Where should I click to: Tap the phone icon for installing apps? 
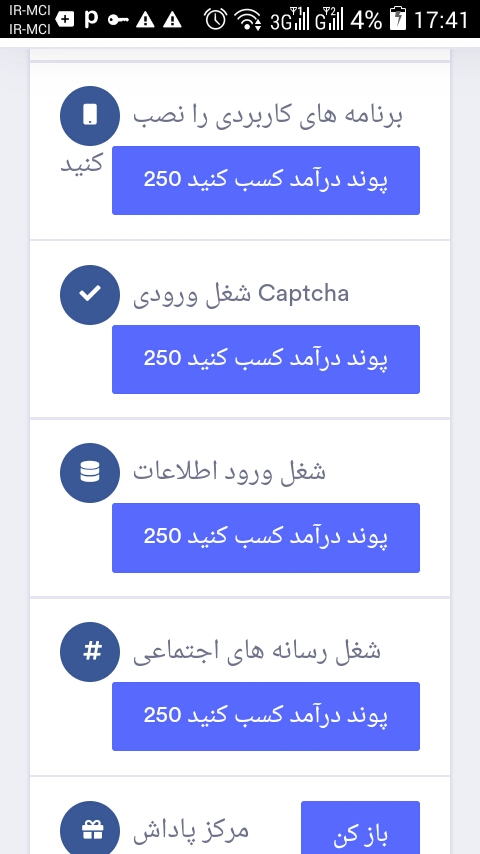click(90, 115)
